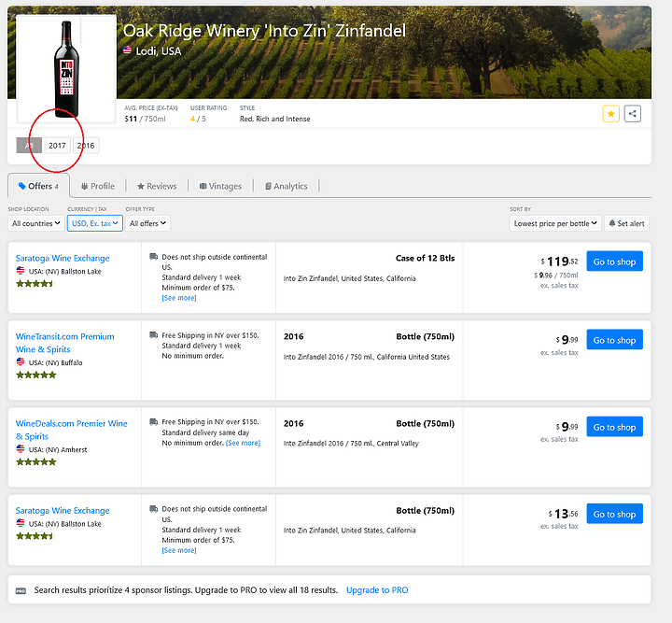This screenshot has height=623, width=672.
Task: Click the Into Zinfandel 2016 Central Valley description
Action: tap(351, 444)
